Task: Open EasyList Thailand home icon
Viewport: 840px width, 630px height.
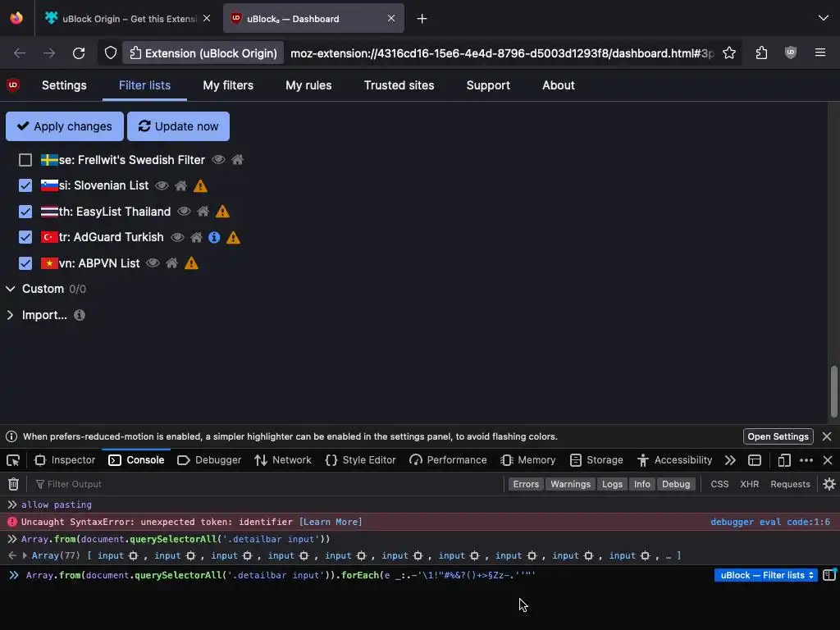Action: (x=203, y=211)
